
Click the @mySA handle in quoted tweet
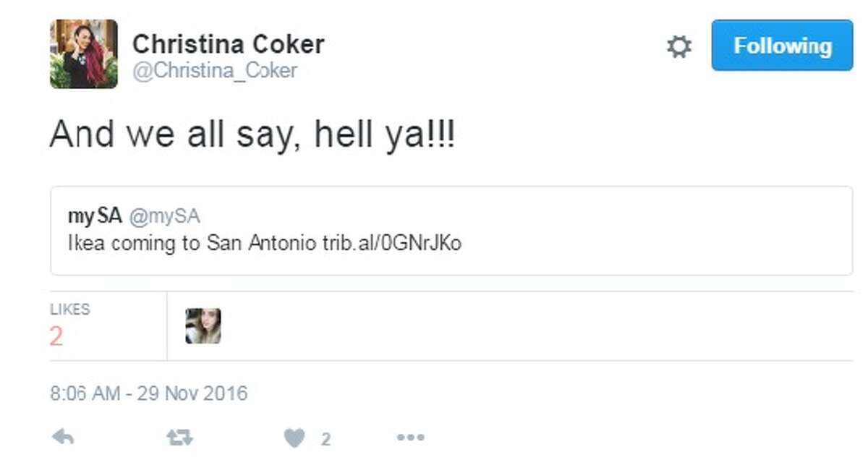point(164,216)
